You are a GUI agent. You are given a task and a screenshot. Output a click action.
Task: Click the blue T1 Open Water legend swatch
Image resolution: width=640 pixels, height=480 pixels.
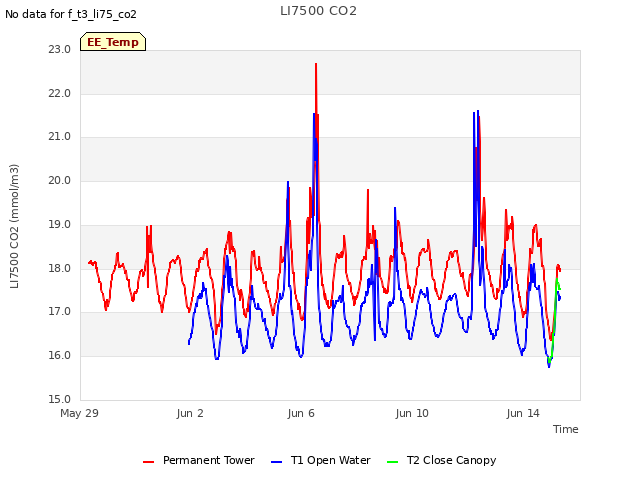coord(276,462)
